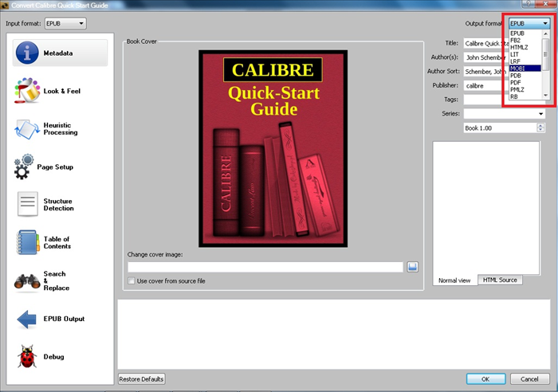The width and height of the screenshot is (558, 392).
Task: Collapse the Output format dropdown
Action: tap(529, 23)
